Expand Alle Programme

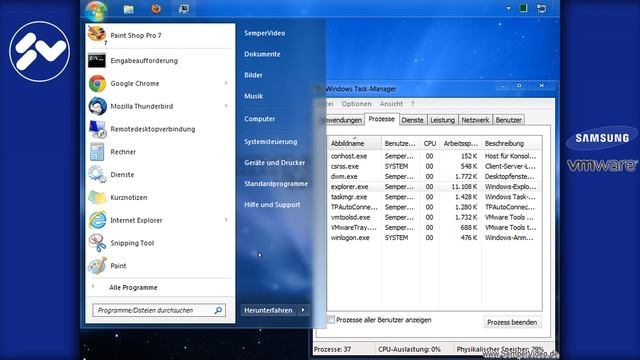[x=133, y=287]
